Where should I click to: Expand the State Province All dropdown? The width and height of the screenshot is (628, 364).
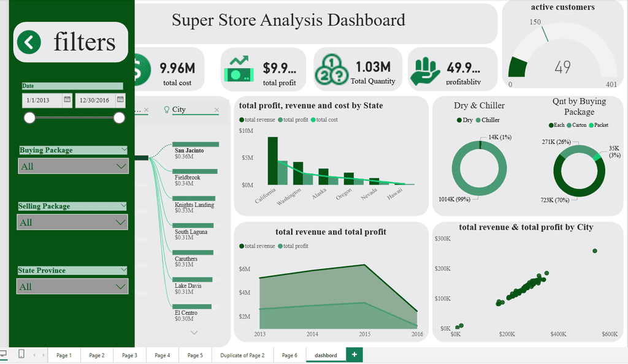[x=72, y=286]
